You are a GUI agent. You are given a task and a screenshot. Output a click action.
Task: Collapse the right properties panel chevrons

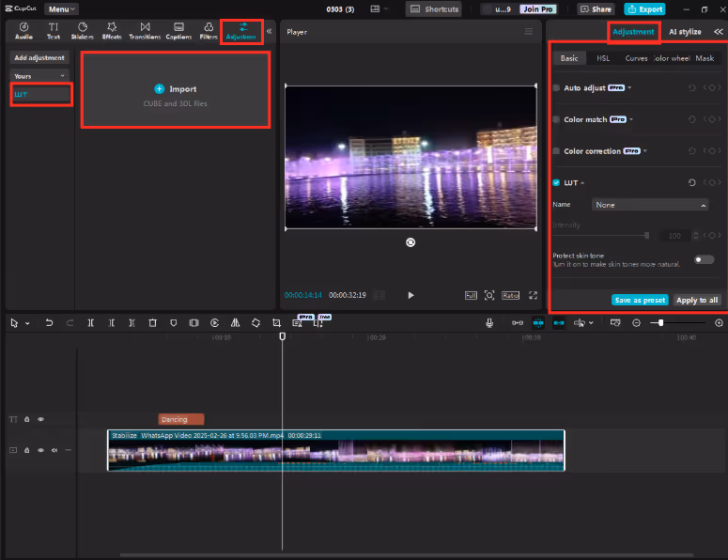tap(719, 32)
